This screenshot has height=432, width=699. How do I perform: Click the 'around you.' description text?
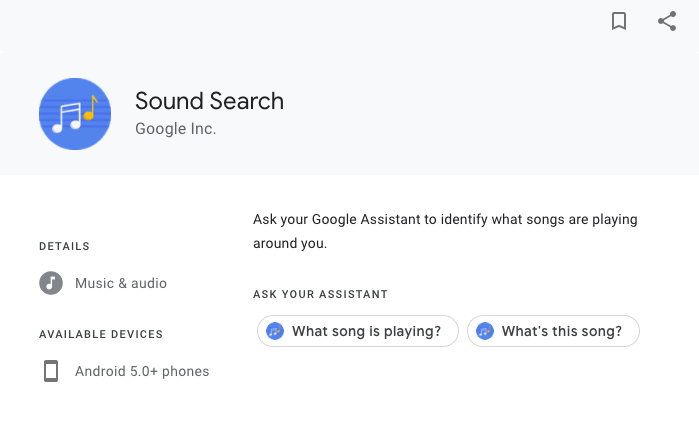click(290, 244)
